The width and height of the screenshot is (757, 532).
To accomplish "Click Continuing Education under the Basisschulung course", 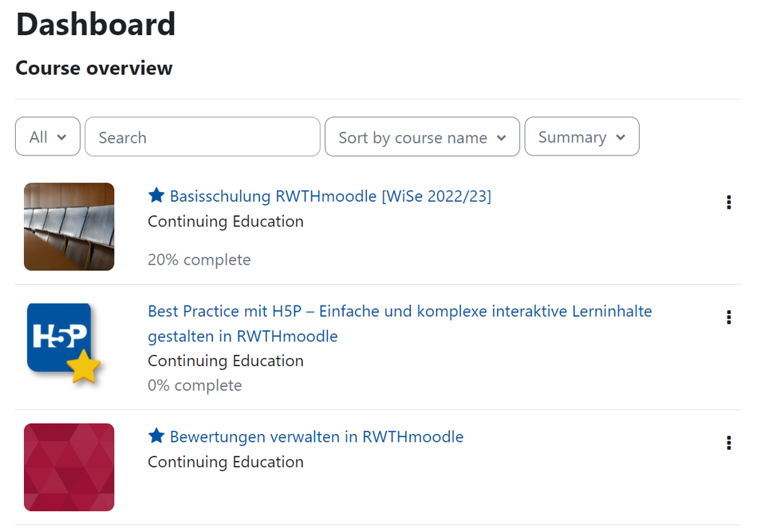I will coord(226,222).
